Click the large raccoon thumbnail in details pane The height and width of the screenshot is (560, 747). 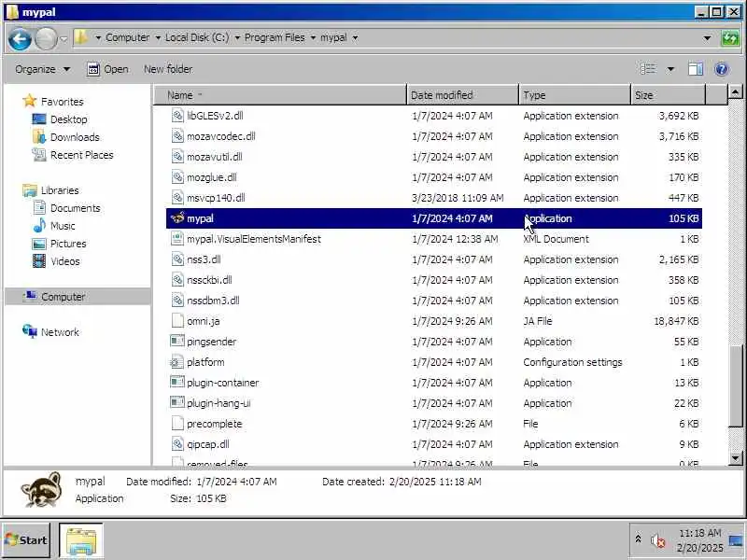point(42,489)
